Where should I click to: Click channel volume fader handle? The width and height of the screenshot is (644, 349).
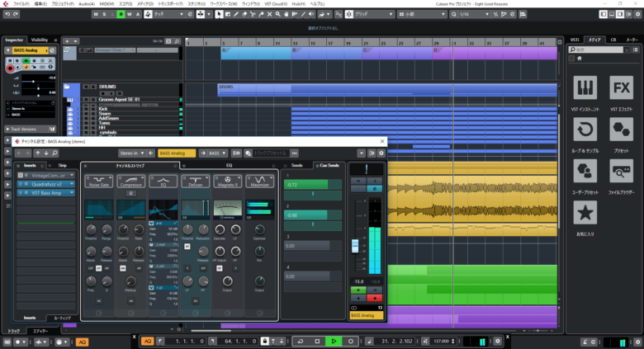click(x=355, y=246)
